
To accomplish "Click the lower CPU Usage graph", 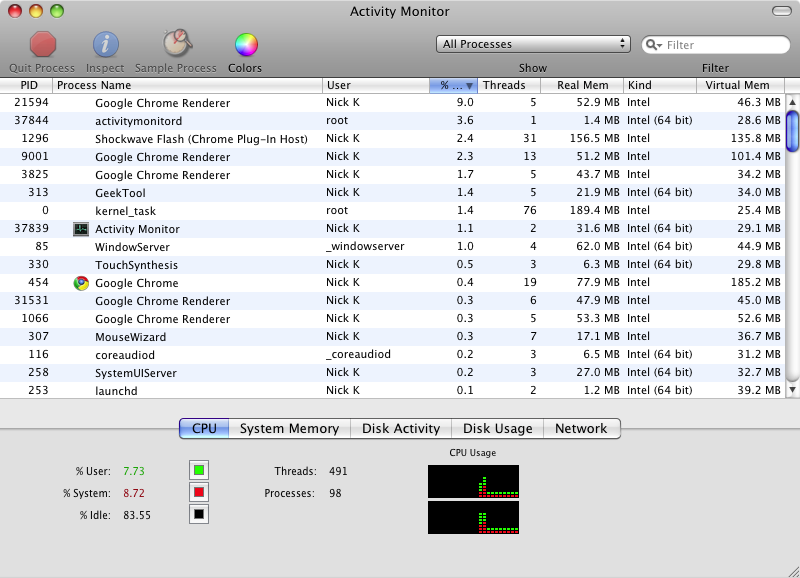I will point(473,517).
